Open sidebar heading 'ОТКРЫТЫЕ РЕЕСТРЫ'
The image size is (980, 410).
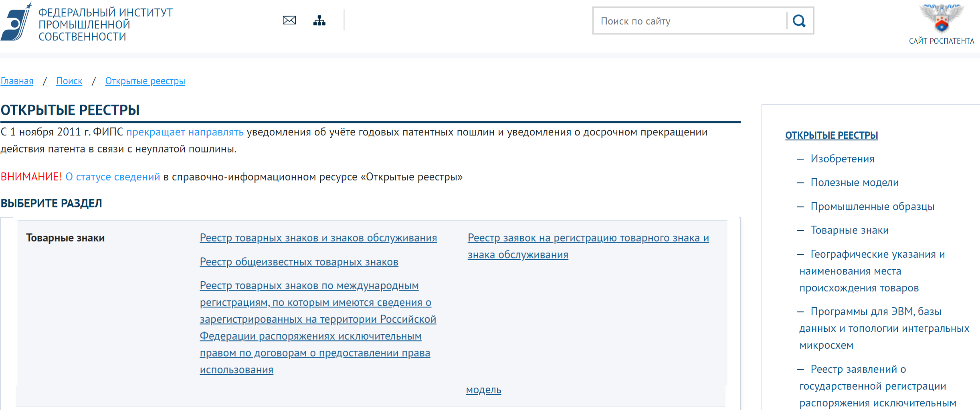pos(831,135)
